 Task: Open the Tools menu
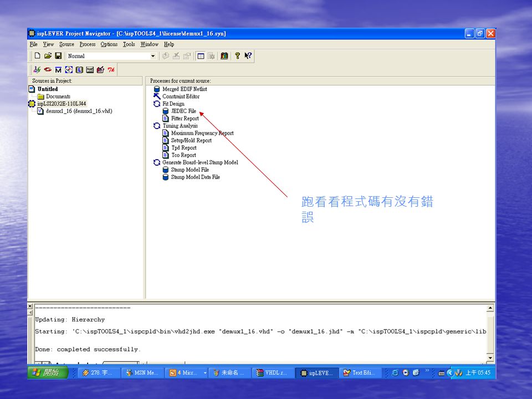129,44
